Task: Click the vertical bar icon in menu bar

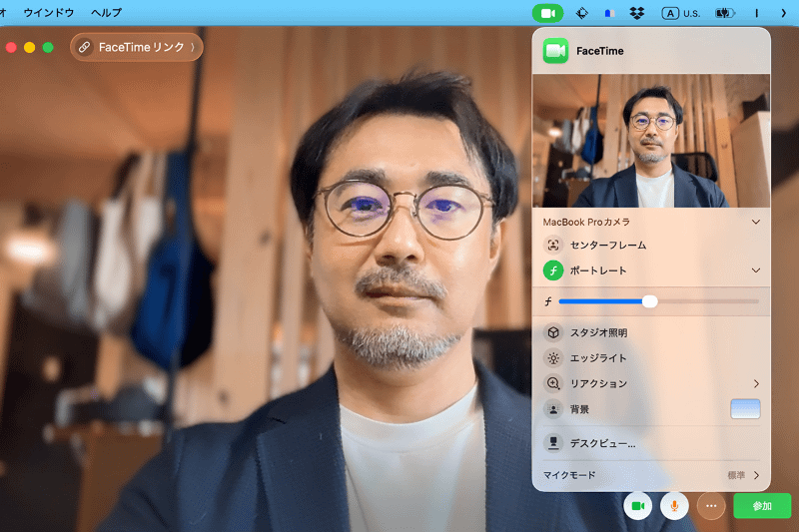Action: coord(756,13)
